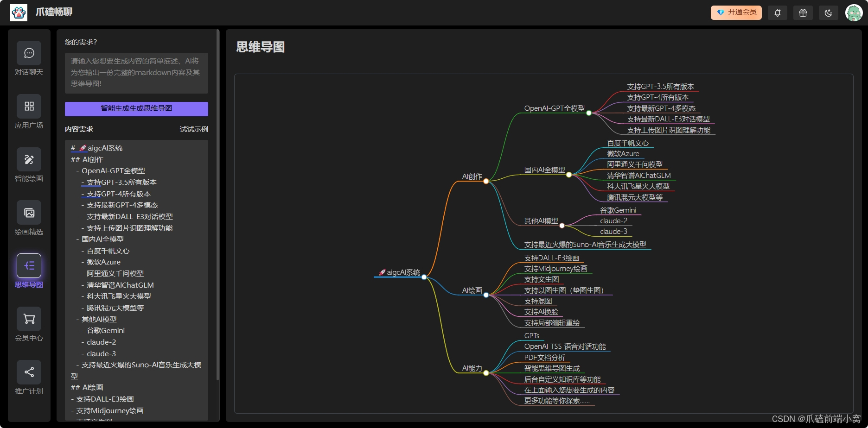This screenshot has height=428, width=868.
Task: Click the 腾讯混元大模型等 mind map node
Action: click(635, 197)
